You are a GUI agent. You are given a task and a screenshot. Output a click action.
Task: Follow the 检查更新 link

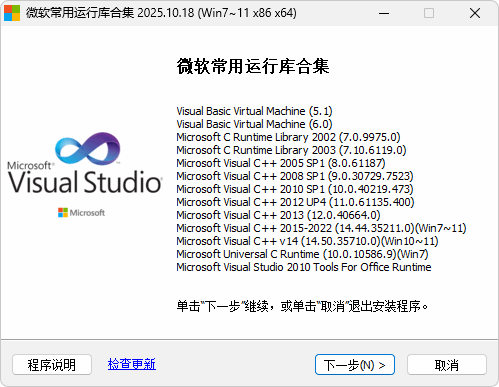[x=132, y=364]
